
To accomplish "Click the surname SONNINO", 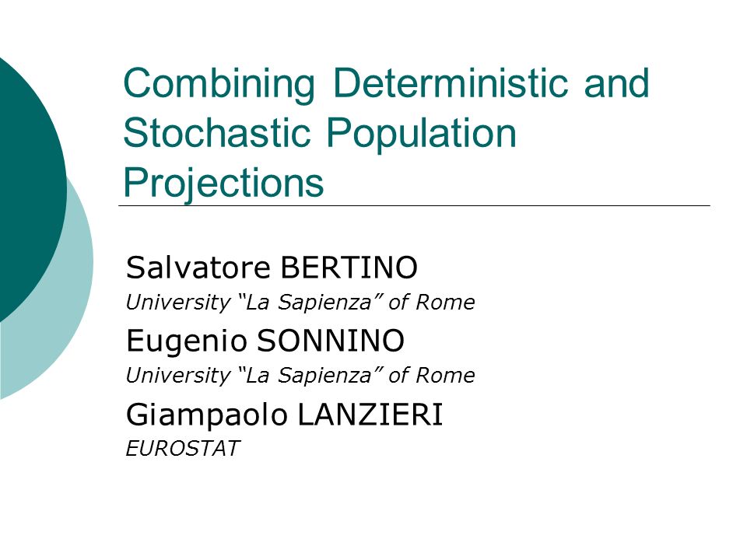I will coord(331,341).
